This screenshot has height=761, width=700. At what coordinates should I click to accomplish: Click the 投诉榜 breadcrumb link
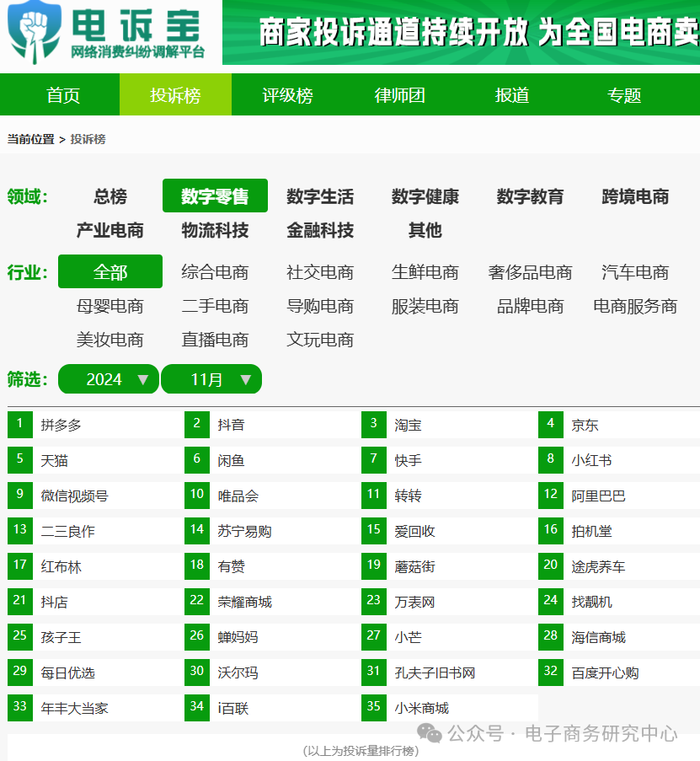point(90,138)
